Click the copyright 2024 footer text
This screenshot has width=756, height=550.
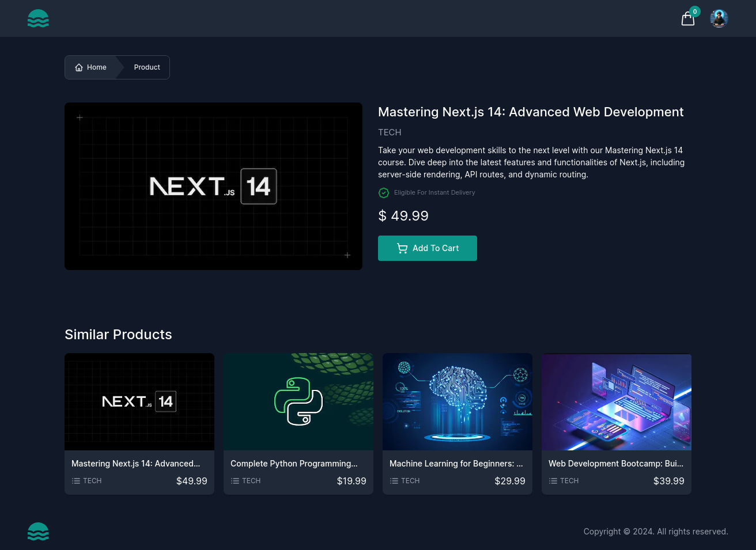[x=656, y=532]
